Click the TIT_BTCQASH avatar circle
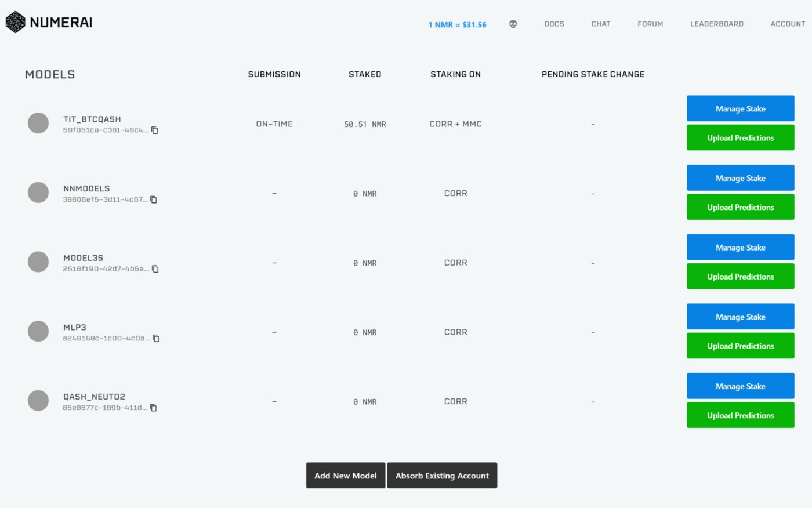Image resolution: width=812 pixels, height=508 pixels. 38,123
